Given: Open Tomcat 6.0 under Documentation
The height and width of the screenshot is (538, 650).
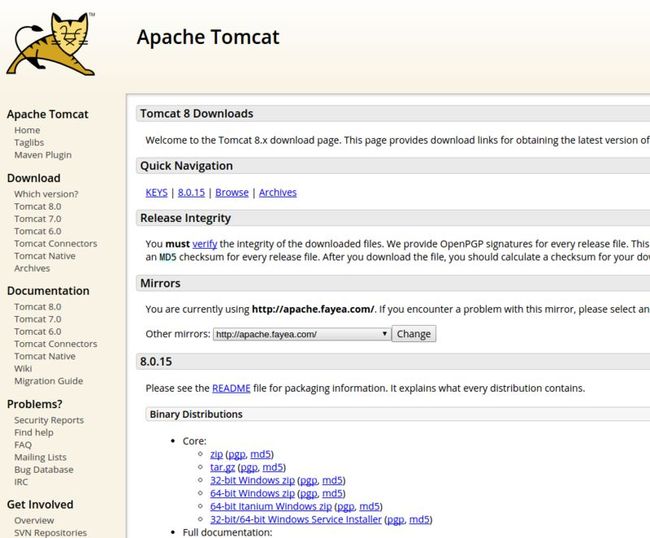Looking at the screenshot, I should [x=37, y=332].
